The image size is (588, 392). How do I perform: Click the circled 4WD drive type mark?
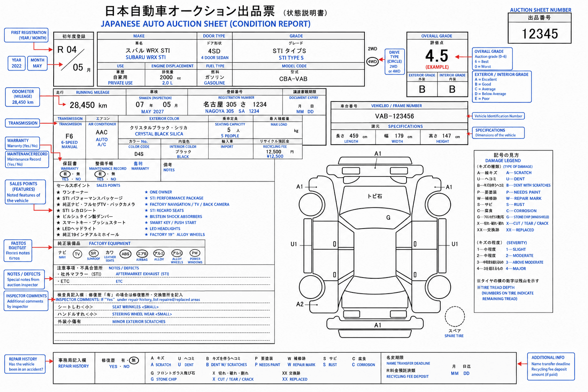[372, 62]
